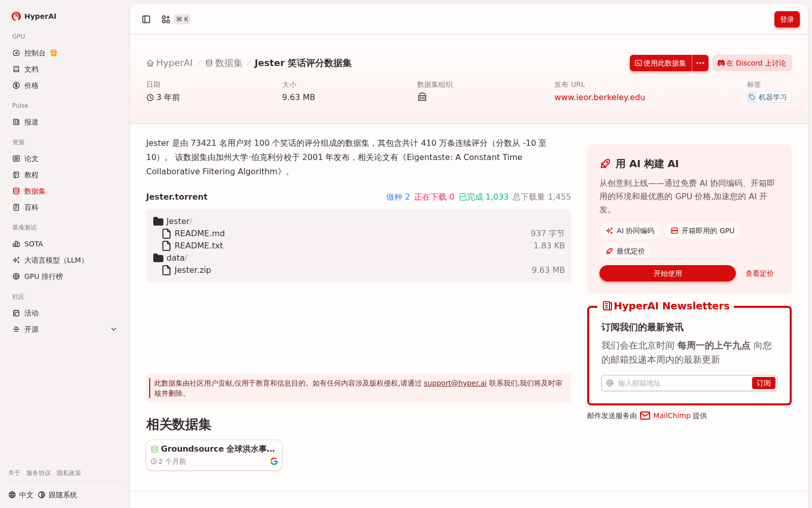Click the 9.63 MB Jester.zip size

tap(548, 270)
